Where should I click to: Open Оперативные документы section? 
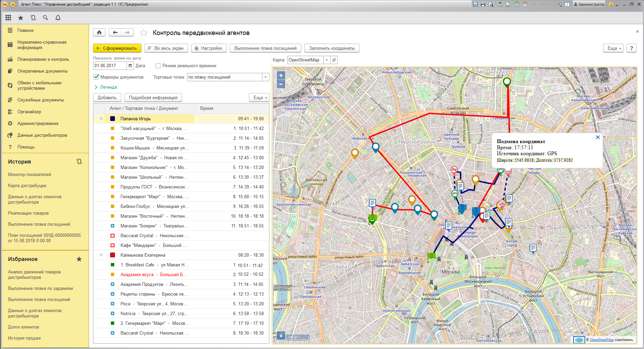(x=42, y=71)
